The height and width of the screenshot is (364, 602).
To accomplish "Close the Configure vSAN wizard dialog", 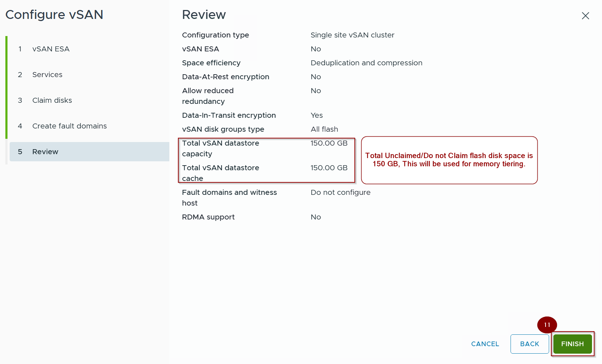I will pos(585,16).
